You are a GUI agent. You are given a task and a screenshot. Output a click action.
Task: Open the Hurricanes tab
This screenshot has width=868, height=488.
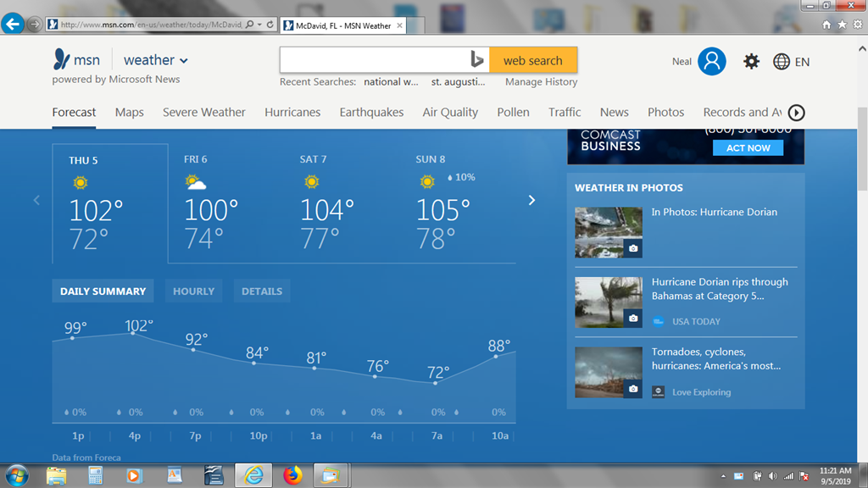pos(292,113)
